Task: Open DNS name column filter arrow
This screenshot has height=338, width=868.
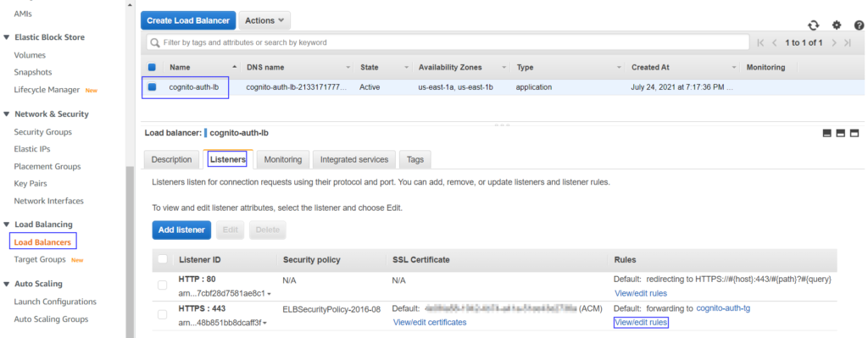Action: click(x=348, y=68)
